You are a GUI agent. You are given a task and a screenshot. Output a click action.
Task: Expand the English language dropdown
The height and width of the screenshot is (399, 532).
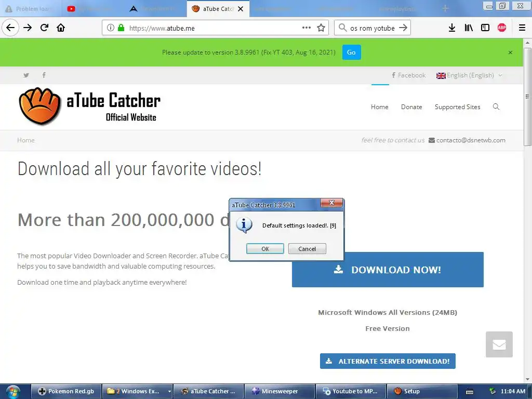click(x=469, y=75)
